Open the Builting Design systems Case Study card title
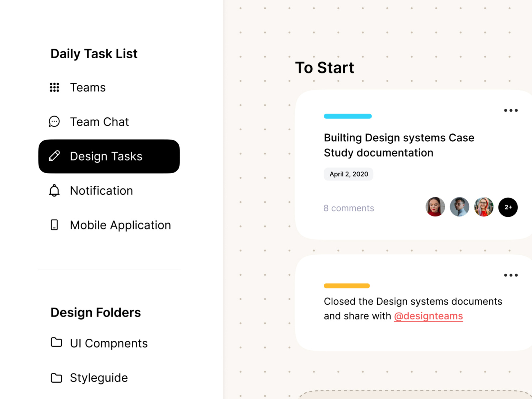This screenshot has width=532, height=399. 399,145
